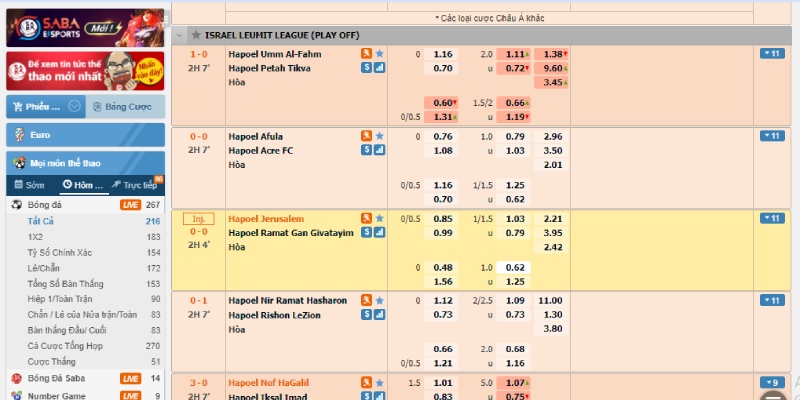
Task: Expand 11 more markets for Hapoel Umm Al-Fahm
Action: click(x=772, y=53)
